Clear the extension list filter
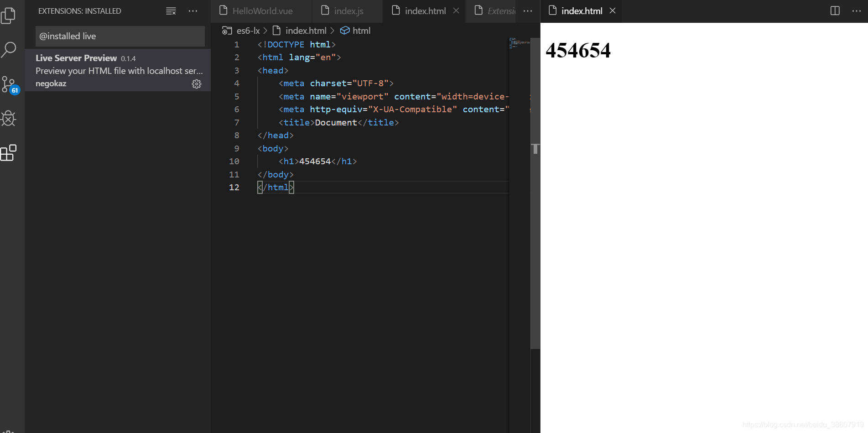The width and height of the screenshot is (868, 433). pos(171,10)
